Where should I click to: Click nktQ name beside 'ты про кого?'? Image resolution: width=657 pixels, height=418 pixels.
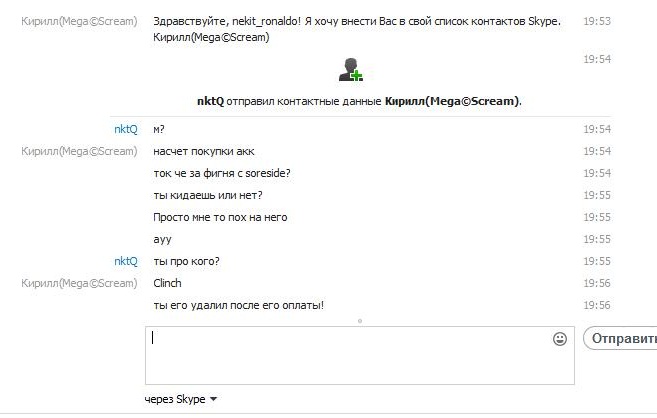tap(125, 261)
